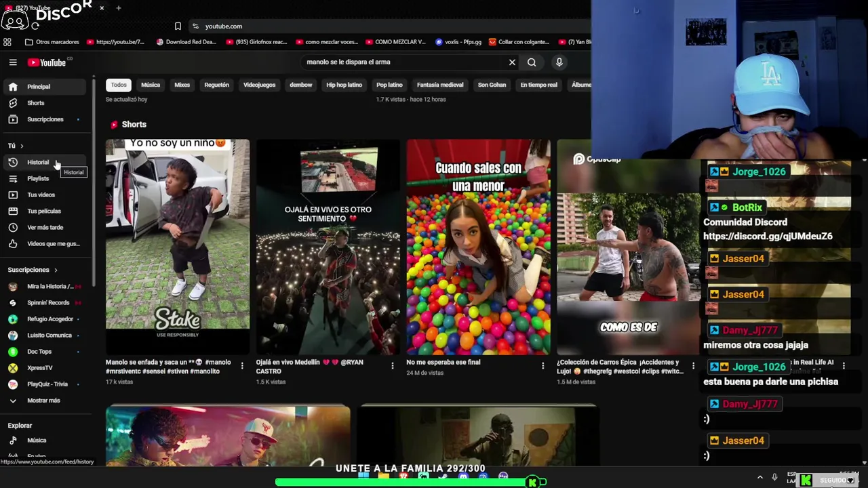Select the Reguetón filter chip
The width and height of the screenshot is (868, 488).
point(216,85)
